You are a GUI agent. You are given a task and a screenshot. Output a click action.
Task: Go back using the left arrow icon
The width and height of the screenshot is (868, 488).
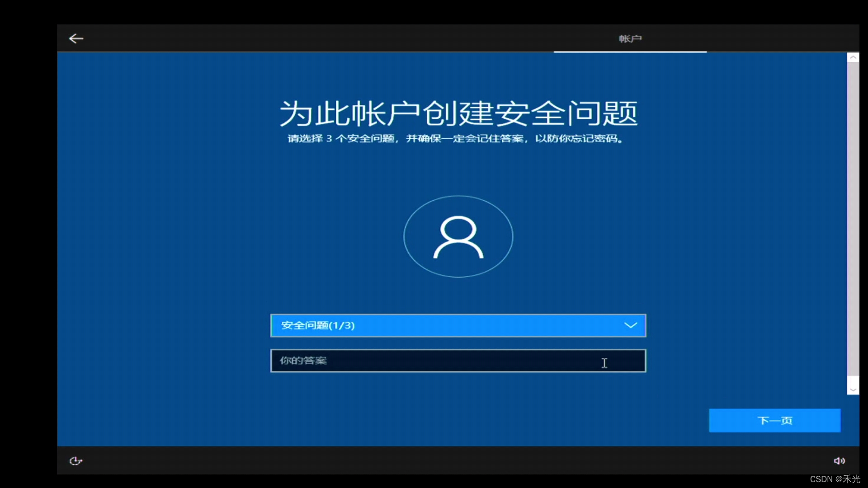click(76, 39)
